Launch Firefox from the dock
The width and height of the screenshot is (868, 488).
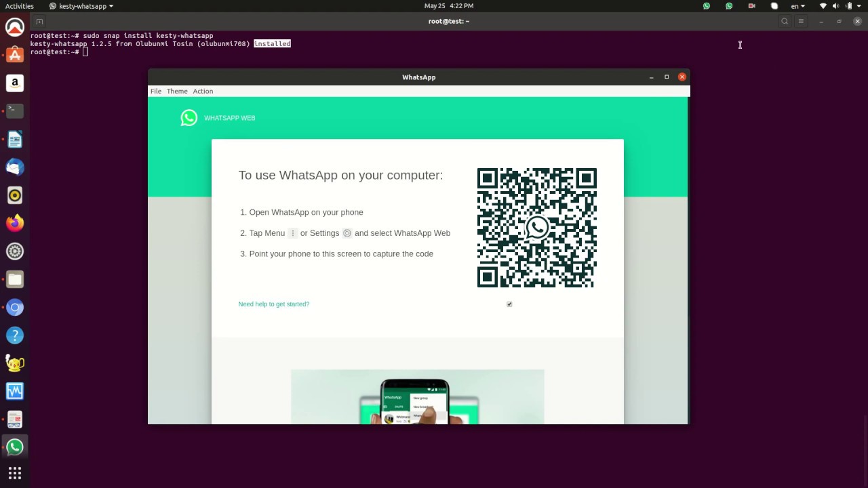tap(15, 223)
